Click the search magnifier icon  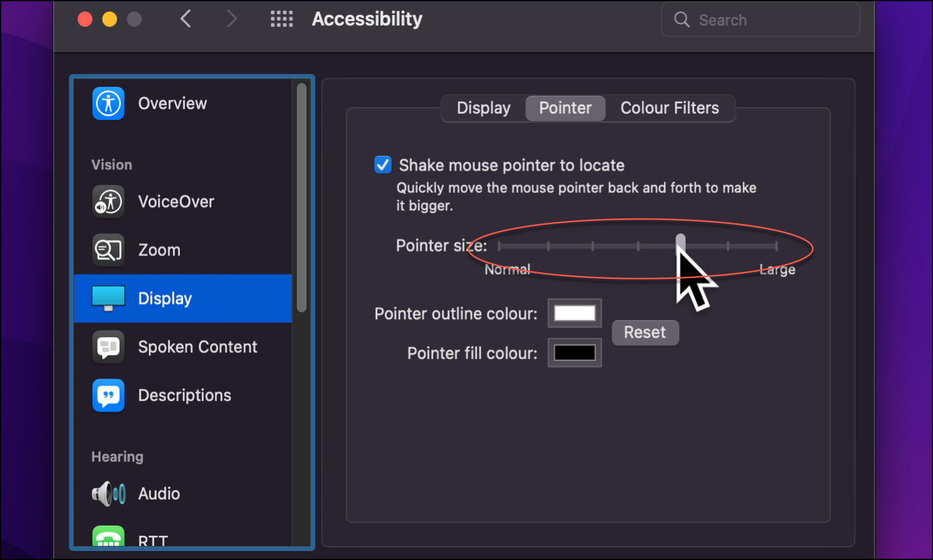click(x=682, y=20)
